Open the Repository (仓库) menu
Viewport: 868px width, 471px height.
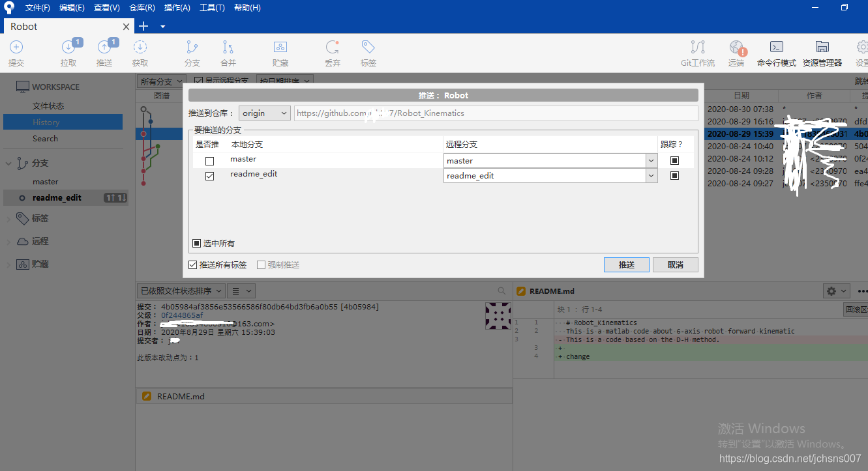click(142, 8)
